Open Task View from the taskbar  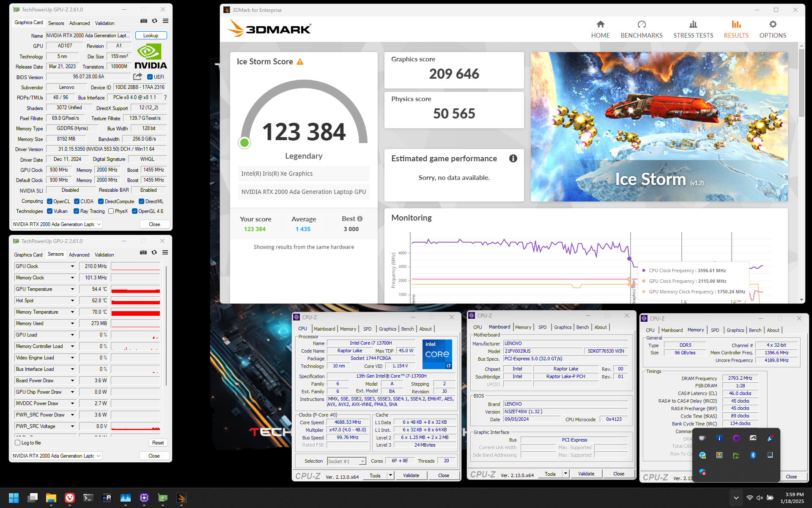pyautogui.click(x=33, y=498)
